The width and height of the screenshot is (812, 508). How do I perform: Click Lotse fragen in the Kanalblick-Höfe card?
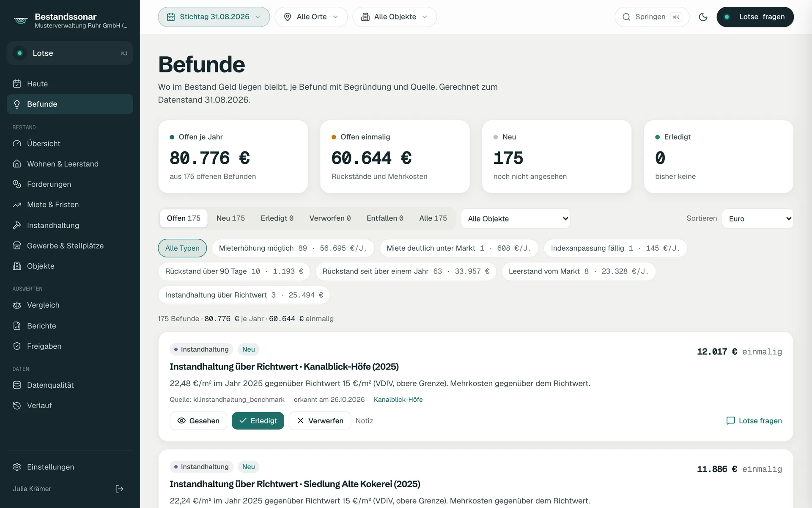pos(754,421)
